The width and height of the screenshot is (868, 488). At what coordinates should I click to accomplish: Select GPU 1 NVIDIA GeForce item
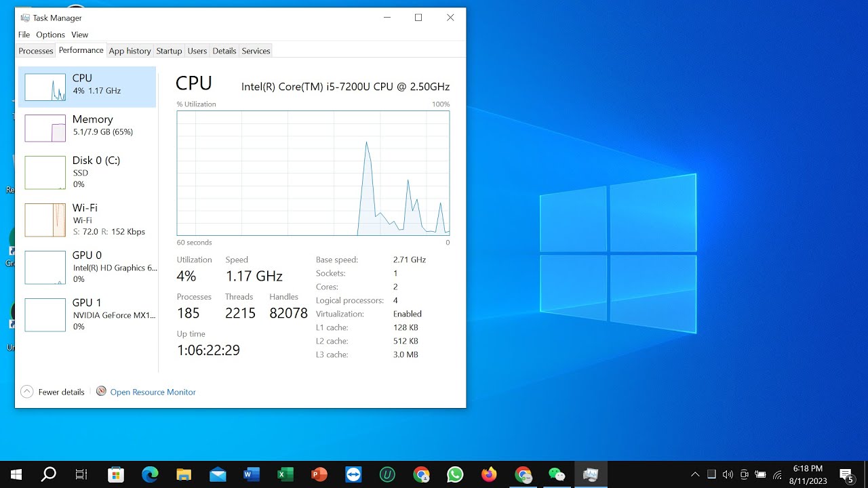87,314
